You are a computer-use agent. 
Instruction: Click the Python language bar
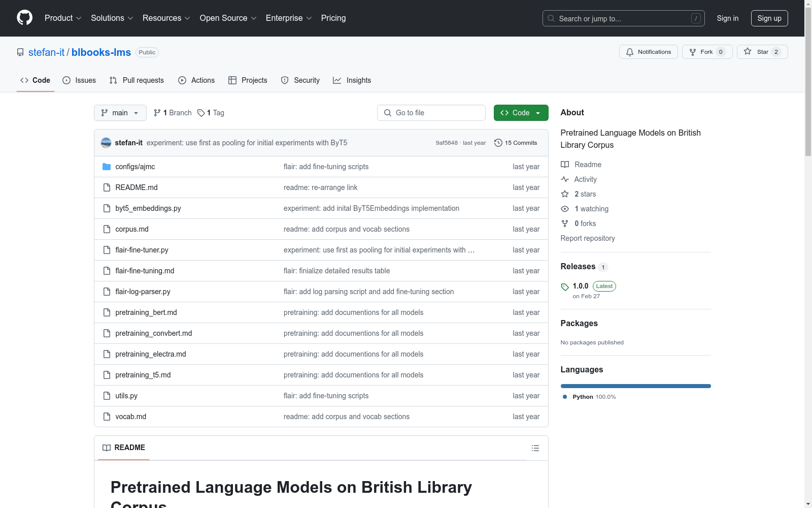pos(636,386)
